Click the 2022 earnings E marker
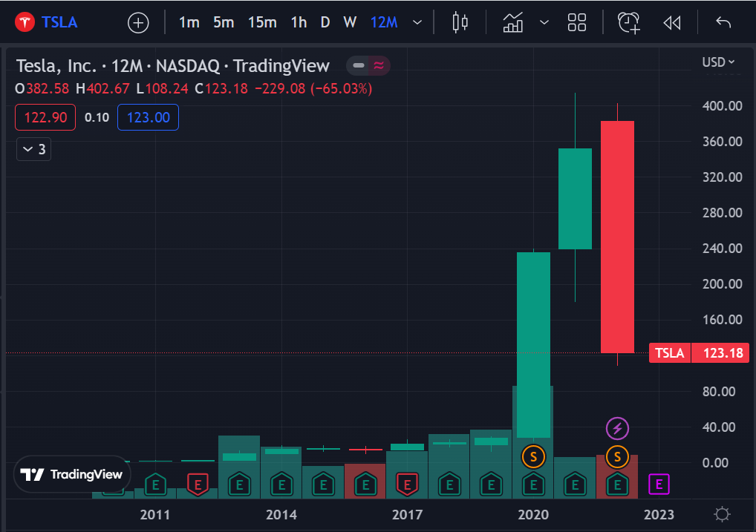Image resolution: width=756 pixels, height=532 pixels. (x=617, y=485)
